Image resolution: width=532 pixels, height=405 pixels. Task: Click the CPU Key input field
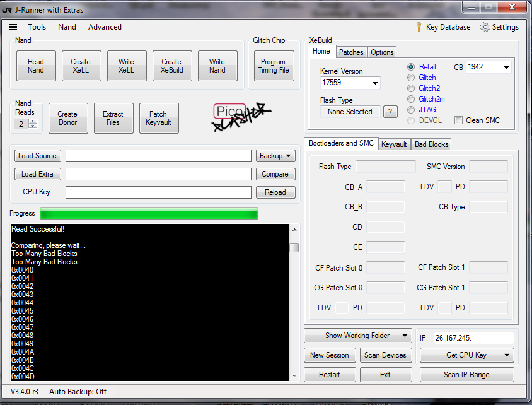pyautogui.click(x=158, y=192)
